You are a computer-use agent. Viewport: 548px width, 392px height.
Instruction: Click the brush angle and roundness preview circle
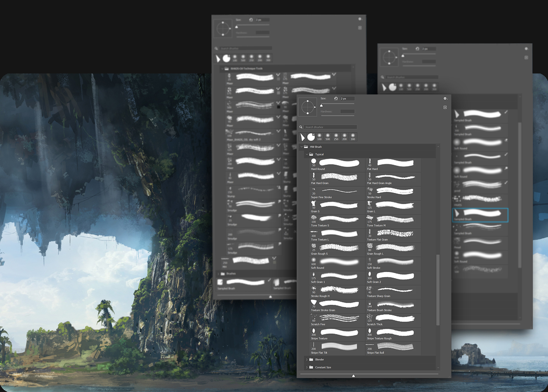tap(308, 107)
